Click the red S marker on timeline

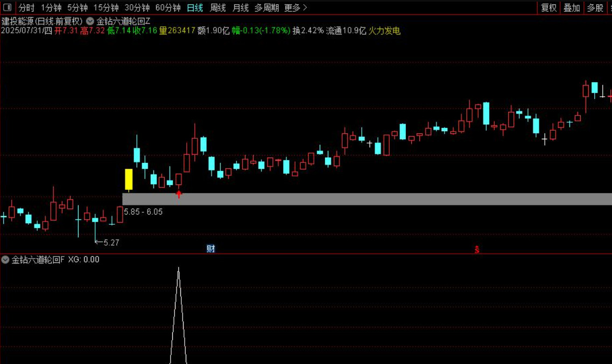tap(477, 249)
